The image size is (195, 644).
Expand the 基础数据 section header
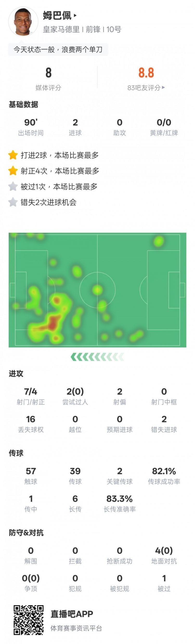pyautogui.click(x=23, y=104)
